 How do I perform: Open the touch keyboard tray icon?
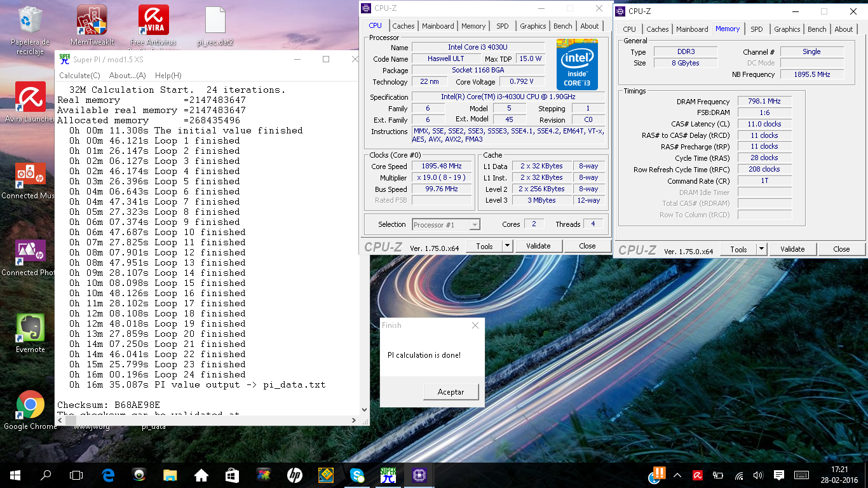click(801, 475)
